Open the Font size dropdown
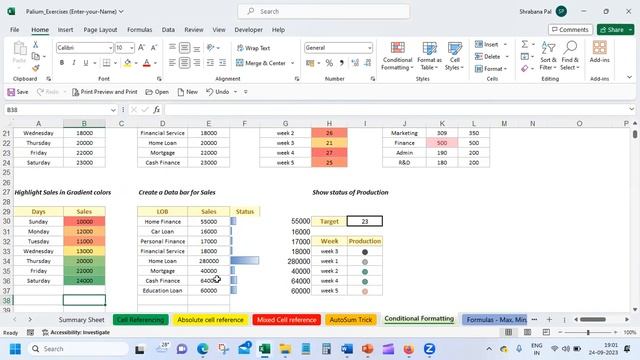Viewport: 640px width, 360px height. coord(131,48)
